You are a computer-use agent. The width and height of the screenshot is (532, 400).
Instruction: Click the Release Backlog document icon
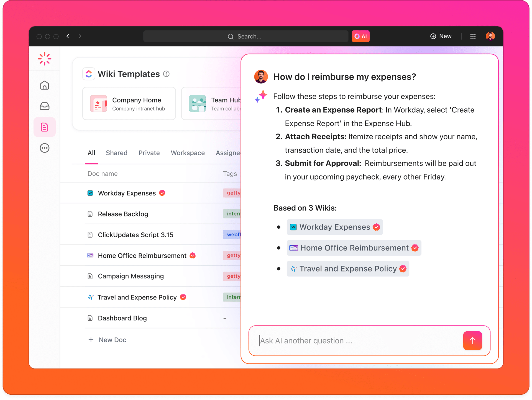[x=90, y=214]
